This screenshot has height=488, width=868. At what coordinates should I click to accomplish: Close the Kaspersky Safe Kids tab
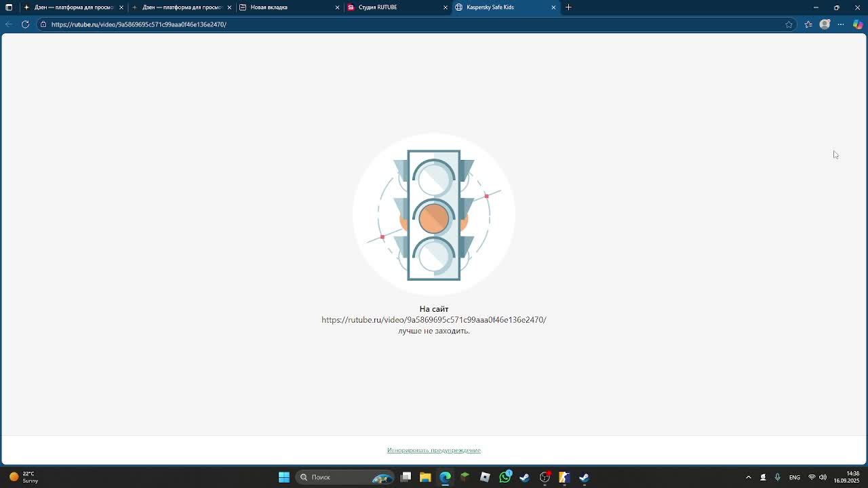[x=553, y=7]
